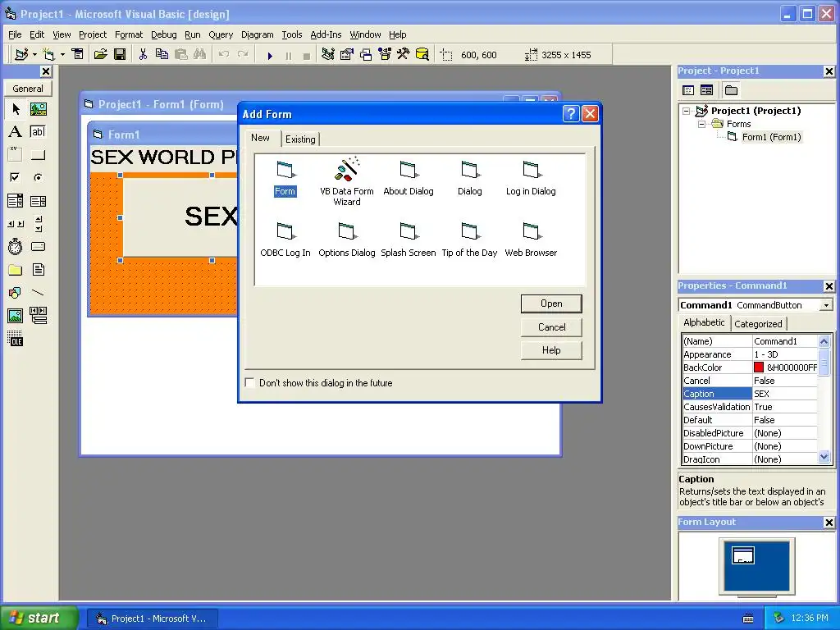
Task: Select the PictureBox tool in toolbox
Action: pyautogui.click(x=38, y=109)
